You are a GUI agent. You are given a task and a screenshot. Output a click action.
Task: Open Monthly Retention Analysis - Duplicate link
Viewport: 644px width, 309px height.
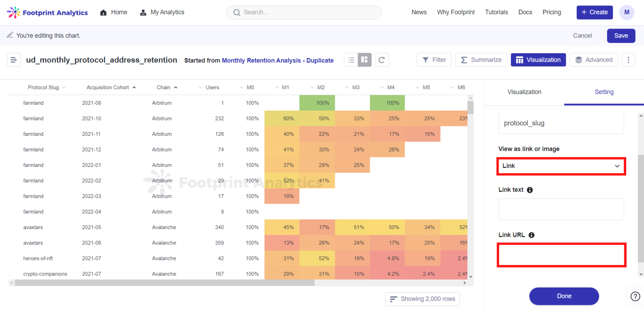(x=278, y=60)
